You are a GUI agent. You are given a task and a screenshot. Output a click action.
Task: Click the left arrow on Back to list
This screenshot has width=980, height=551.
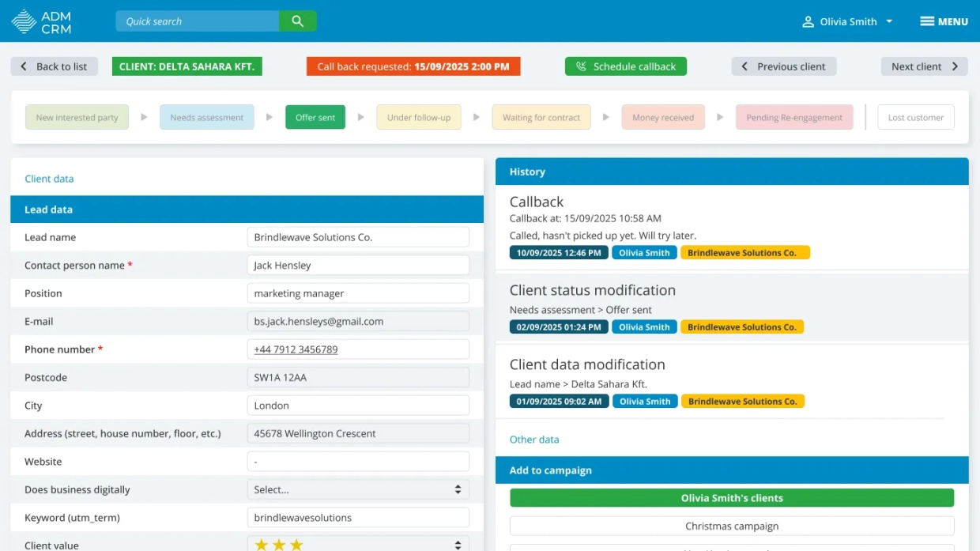[x=24, y=66]
